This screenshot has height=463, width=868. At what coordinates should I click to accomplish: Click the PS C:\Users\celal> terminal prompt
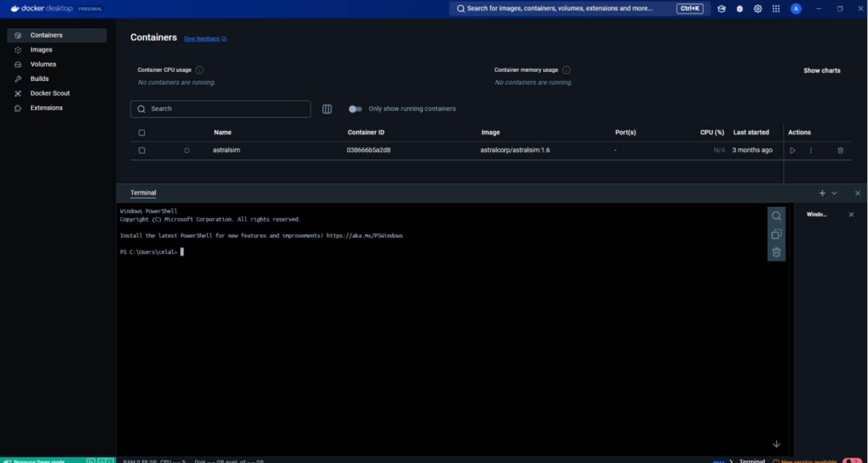[x=148, y=252]
